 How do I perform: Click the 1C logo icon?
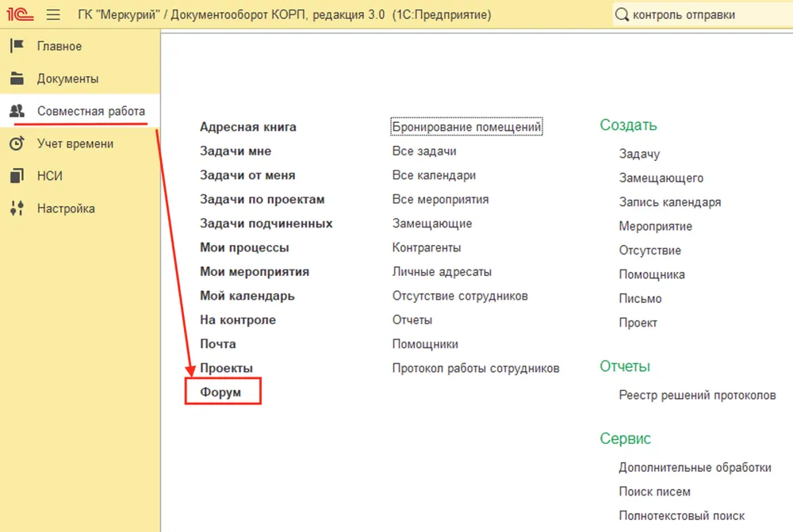21,14
